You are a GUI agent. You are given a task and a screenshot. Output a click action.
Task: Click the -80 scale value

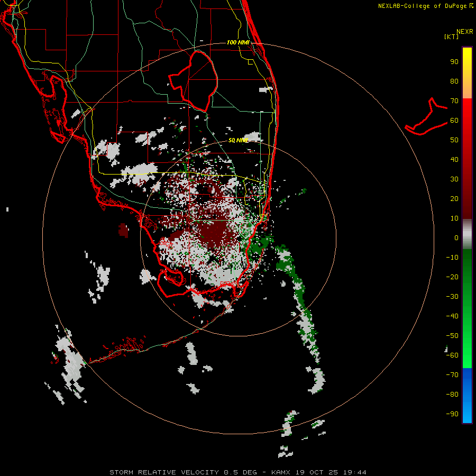[452, 395]
